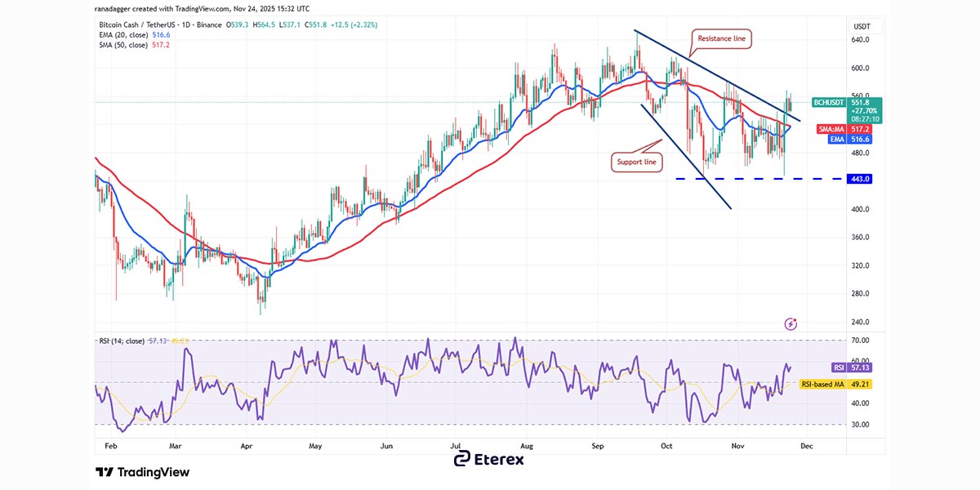Click the Eterex watermark logo
The width and height of the screenshot is (980, 490).
coord(489,459)
